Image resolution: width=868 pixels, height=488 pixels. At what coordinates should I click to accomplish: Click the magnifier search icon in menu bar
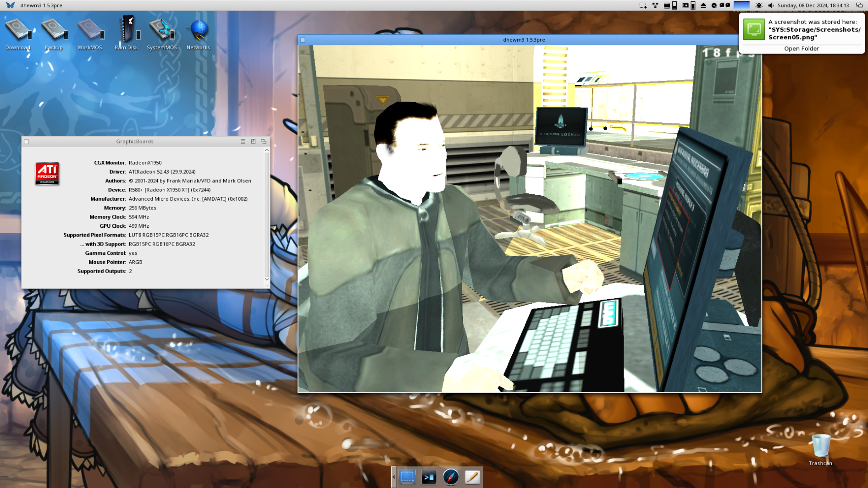(714, 5)
